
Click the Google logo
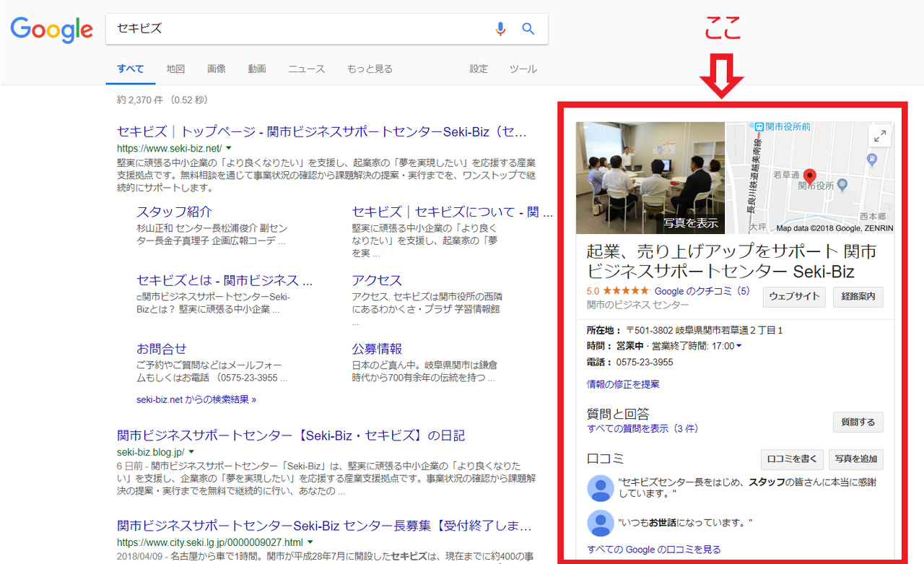coord(51,30)
